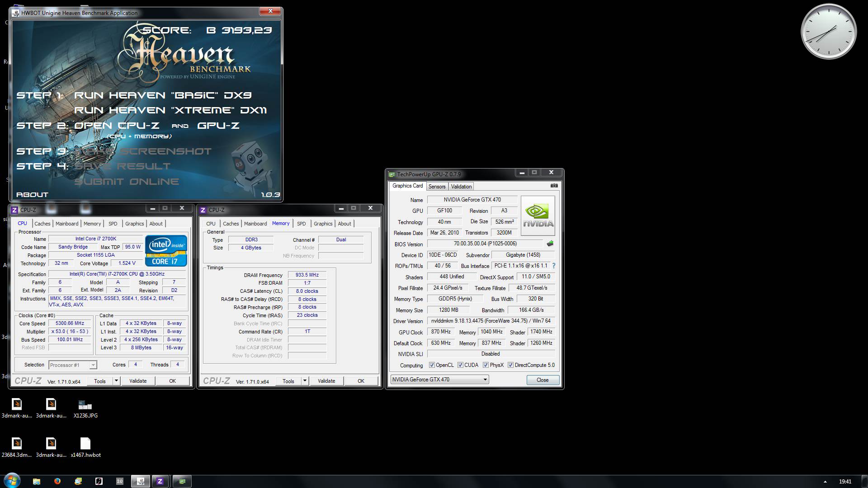The image size is (868, 488).
Task: Toggle the DirectCompute 5.0 checkbox
Action: click(510, 365)
